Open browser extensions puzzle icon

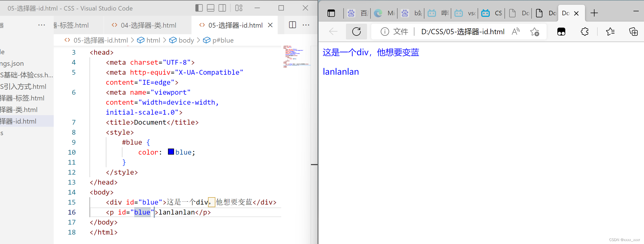tap(584, 32)
